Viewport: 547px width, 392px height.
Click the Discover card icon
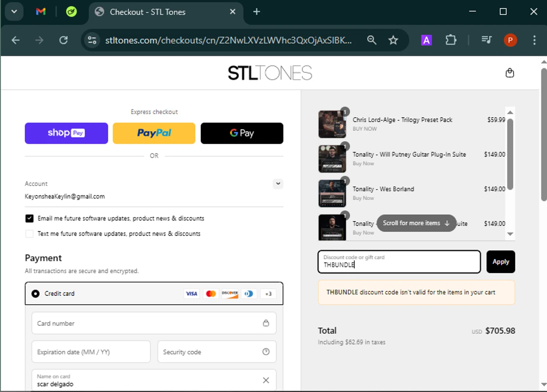(230, 294)
